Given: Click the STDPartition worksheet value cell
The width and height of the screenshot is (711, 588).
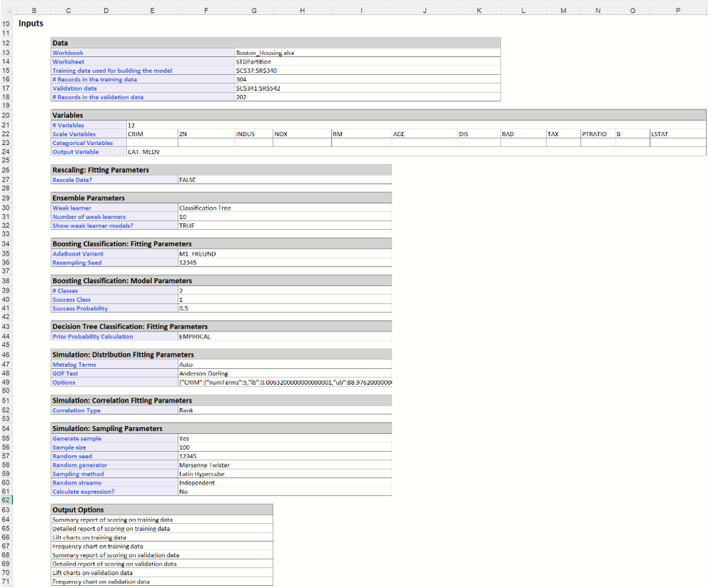Looking at the screenshot, I should tap(252, 62).
